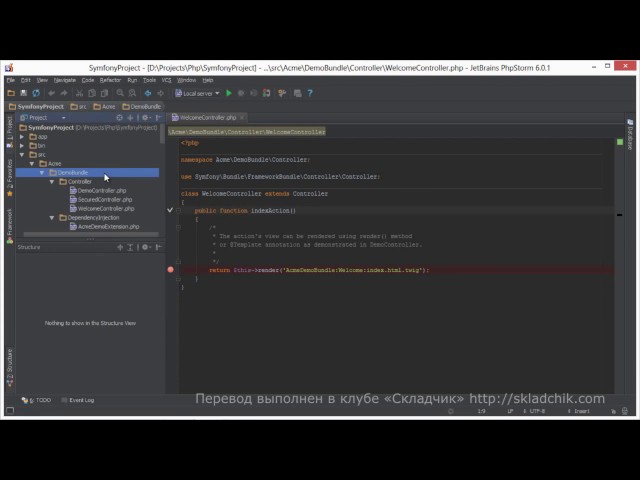Click the Back navigation arrow
This screenshot has width=640, height=480.
[148, 93]
